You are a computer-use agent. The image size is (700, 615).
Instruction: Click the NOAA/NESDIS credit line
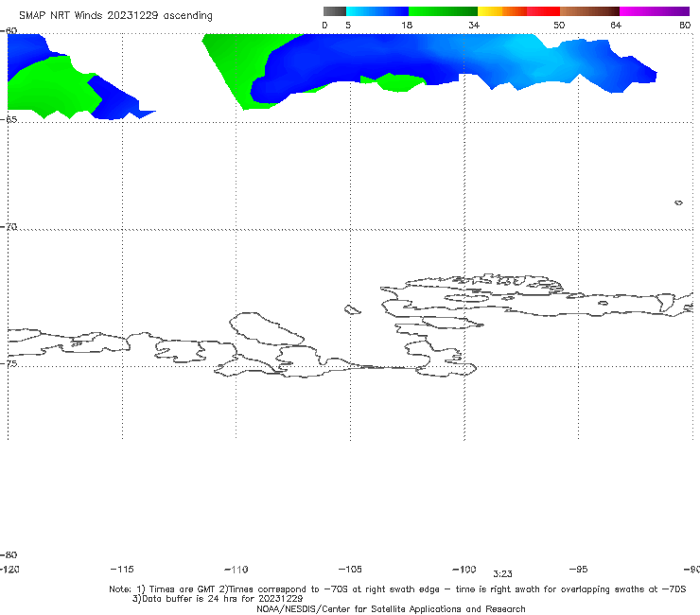391,608
